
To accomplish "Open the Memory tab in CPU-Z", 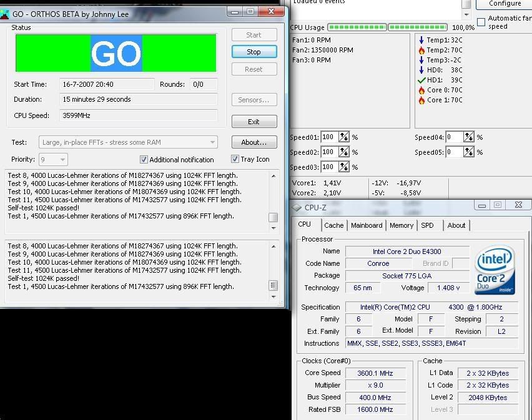I will point(401,225).
